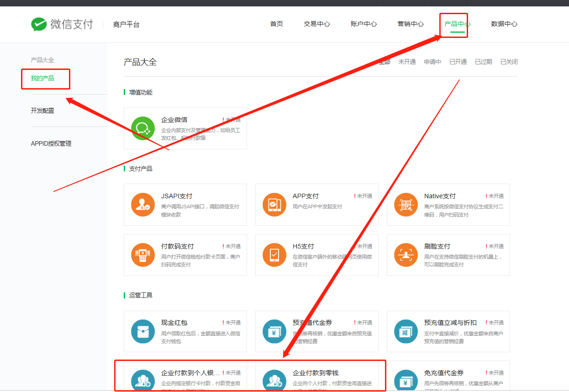Open the 企业付款到零钱 product title

[316, 373]
